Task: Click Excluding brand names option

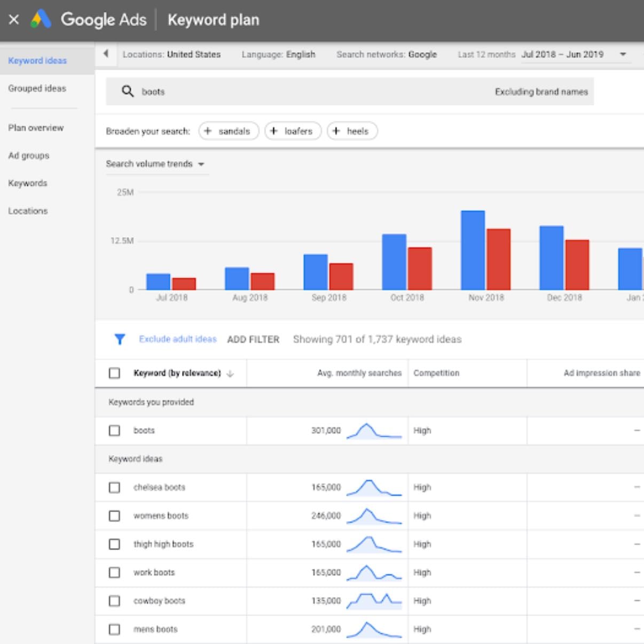Action: coord(541,92)
